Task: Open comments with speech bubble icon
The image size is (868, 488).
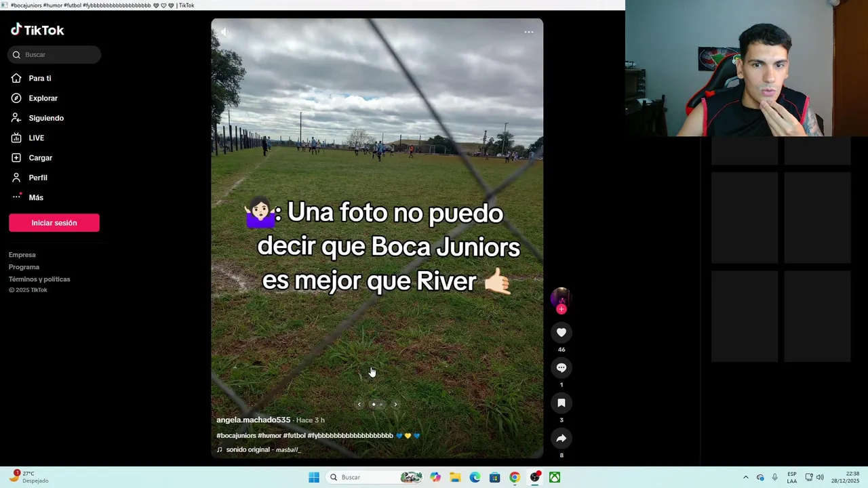Action: coord(561,368)
